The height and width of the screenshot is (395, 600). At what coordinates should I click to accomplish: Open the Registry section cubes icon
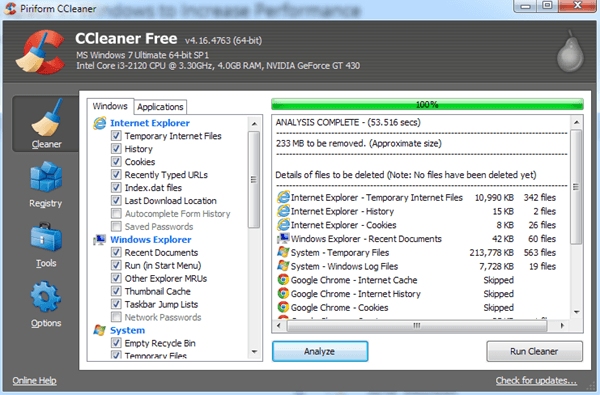click(x=46, y=177)
